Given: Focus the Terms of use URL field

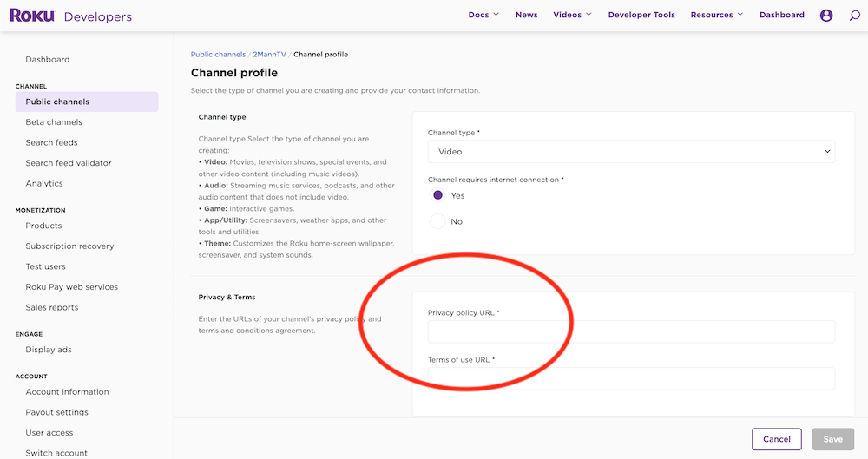Looking at the screenshot, I should pyautogui.click(x=631, y=378).
